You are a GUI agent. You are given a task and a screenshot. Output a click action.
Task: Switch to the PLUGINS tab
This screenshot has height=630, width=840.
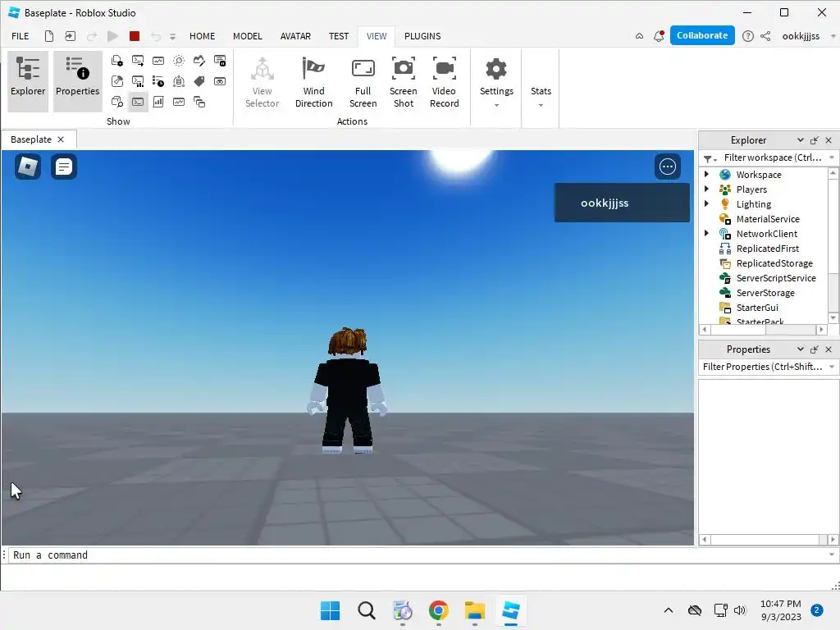pyautogui.click(x=422, y=36)
